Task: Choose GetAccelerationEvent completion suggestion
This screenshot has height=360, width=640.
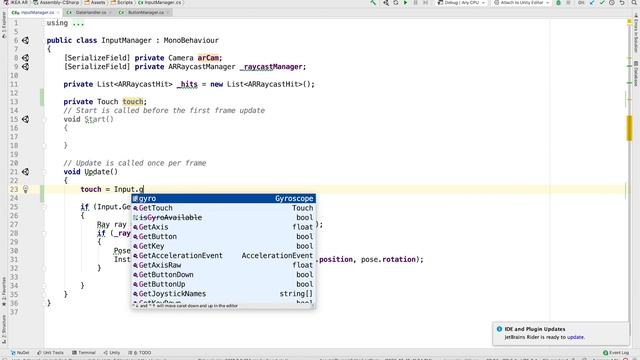Action: click(x=223, y=256)
